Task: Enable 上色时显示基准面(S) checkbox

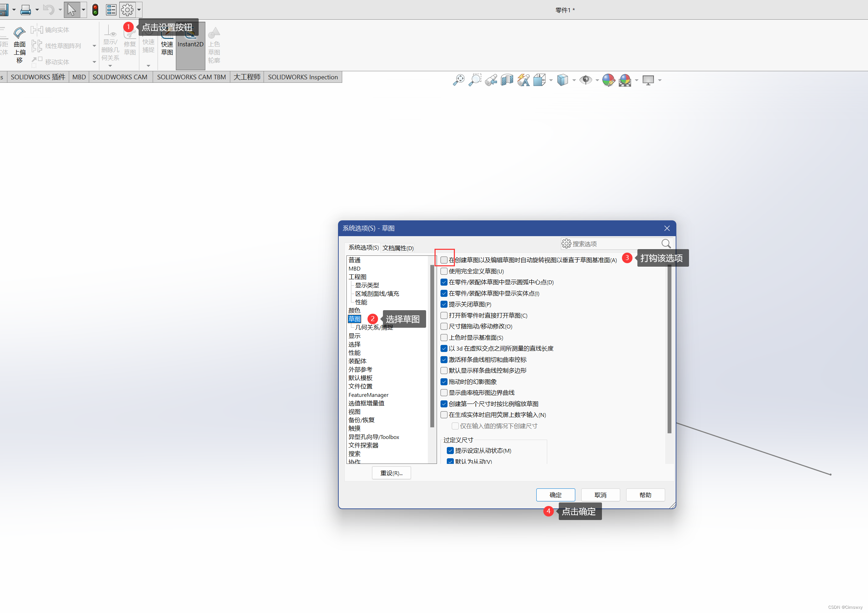Action: tap(444, 338)
